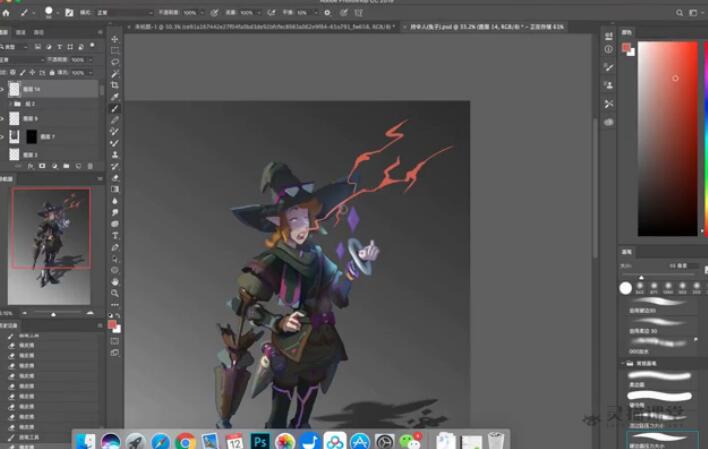The image size is (708, 449).
Task: Click the brush size slider in Brushes panel
Action: click(658, 275)
